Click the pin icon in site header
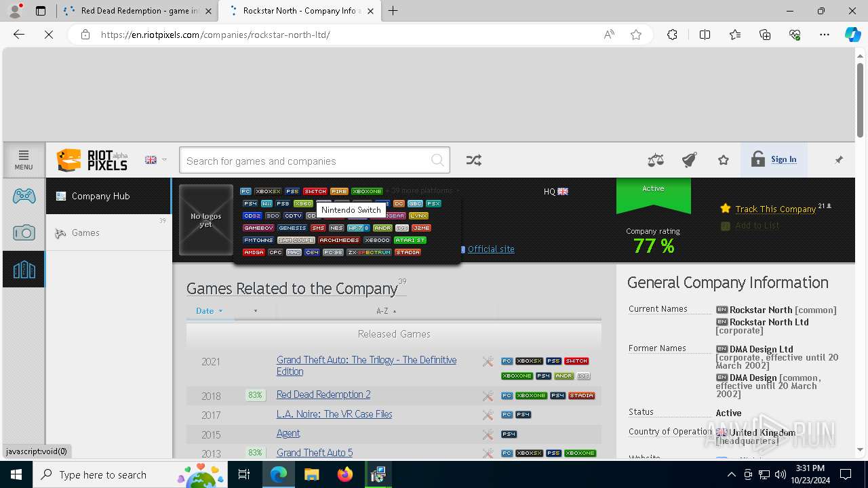 839,160
